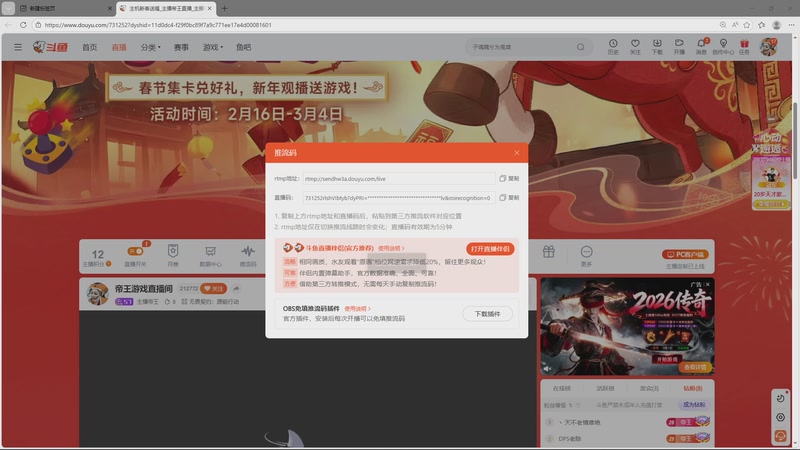
Task: Open the 首页 nav item
Action: tap(90, 47)
